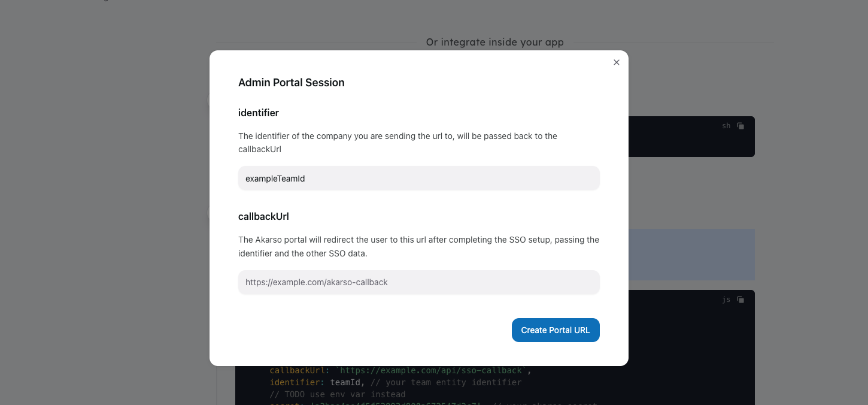Viewport: 868px width, 405px height.
Task: Copy the js code block
Action: click(x=740, y=300)
